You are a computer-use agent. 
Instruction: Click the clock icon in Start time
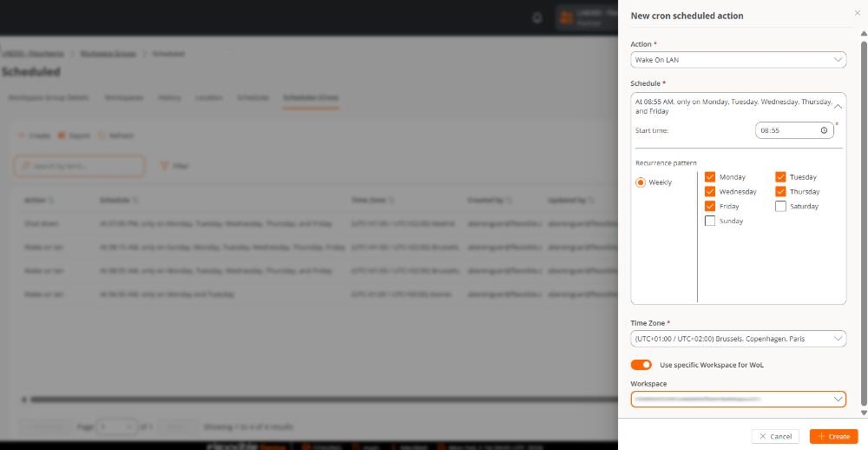(x=824, y=130)
